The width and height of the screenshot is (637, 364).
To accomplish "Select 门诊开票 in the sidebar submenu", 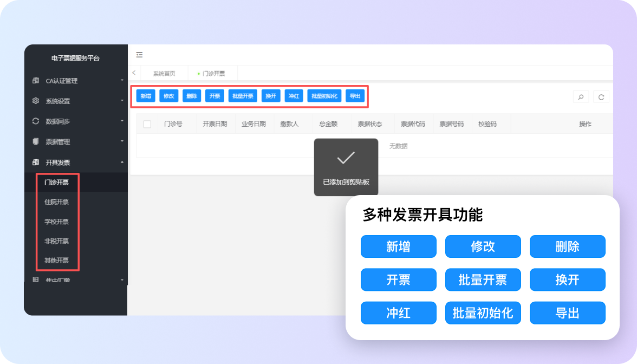I will pyautogui.click(x=56, y=183).
